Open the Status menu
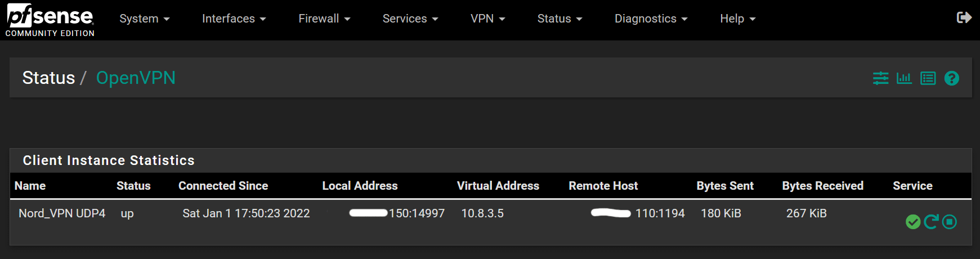Viewport: 980px width, 259px height. click(x=560, y=19)
